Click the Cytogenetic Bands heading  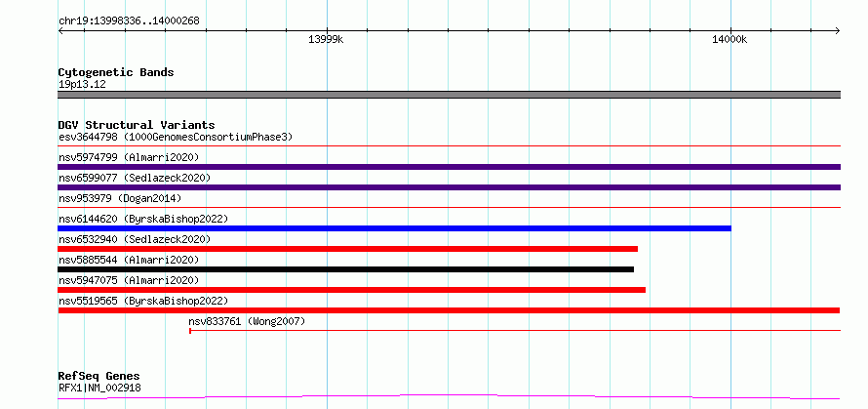coord(116,72)
